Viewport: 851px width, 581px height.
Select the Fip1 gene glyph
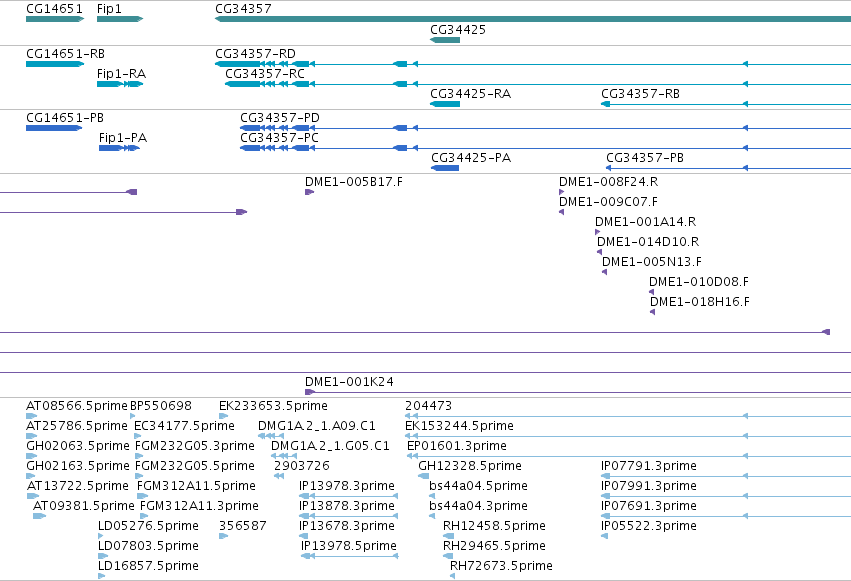[120, 19]
